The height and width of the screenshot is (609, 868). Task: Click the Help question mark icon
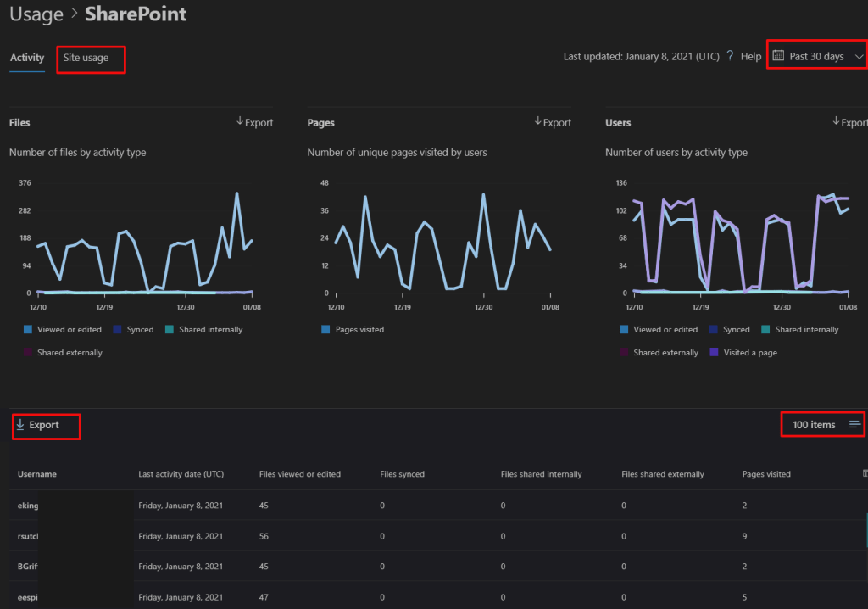click(730, 56)
